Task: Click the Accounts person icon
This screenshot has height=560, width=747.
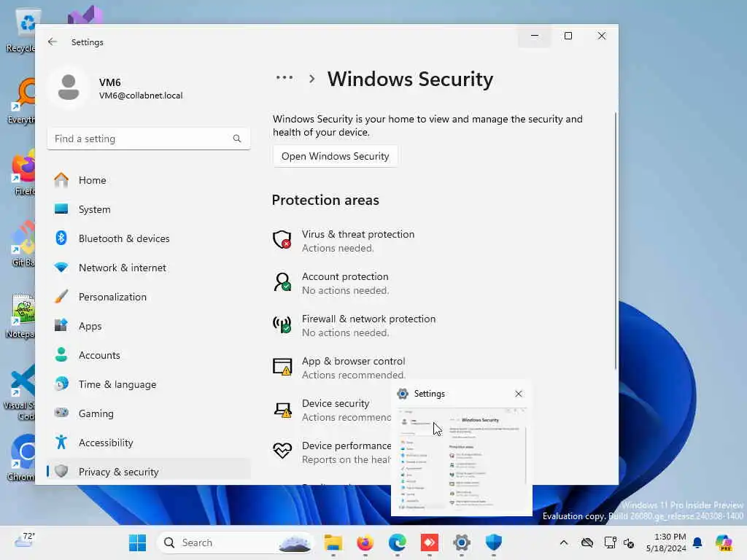Action: click(x=61, y=354)
